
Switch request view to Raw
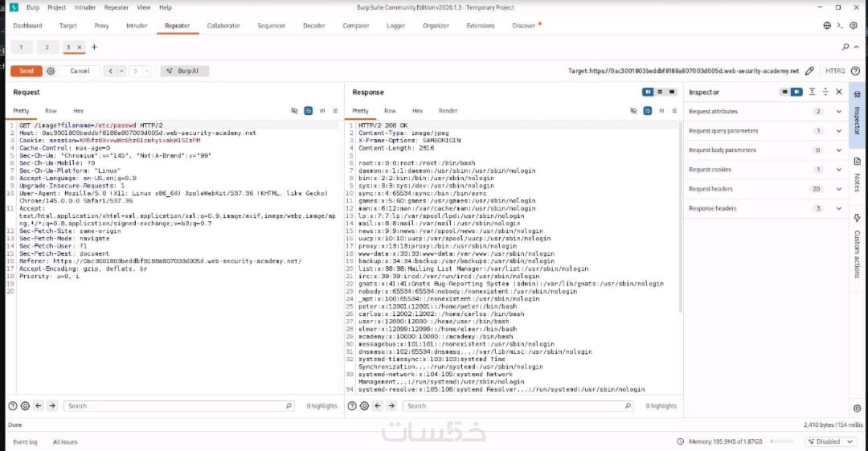[51, 111]
